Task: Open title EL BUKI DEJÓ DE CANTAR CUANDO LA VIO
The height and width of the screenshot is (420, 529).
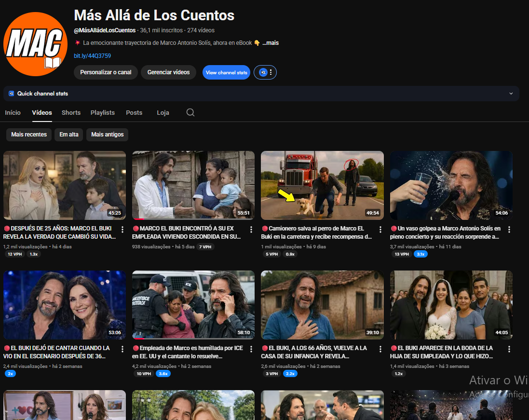Action: click(x=57, y=352)
